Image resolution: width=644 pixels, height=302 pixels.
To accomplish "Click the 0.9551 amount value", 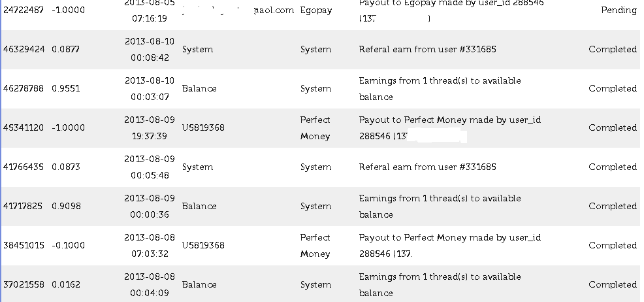I will click(65, 89).
